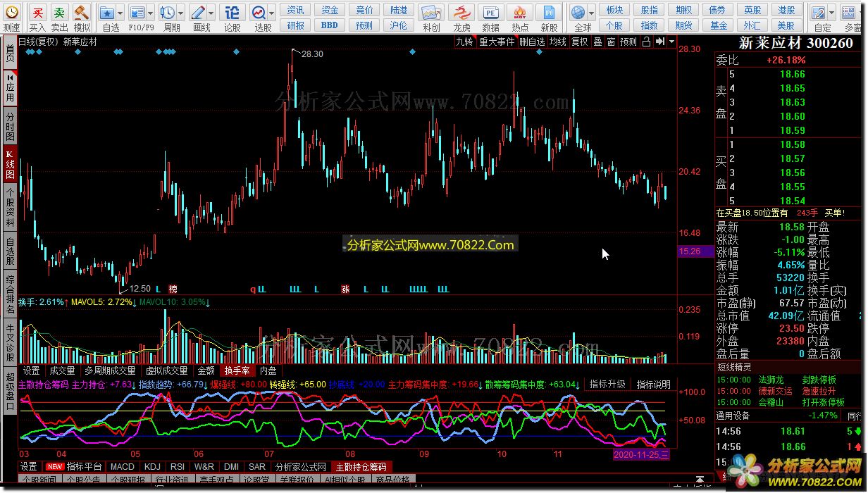Select the 画线 drawing pencil icon
The height and width of the screenshot is (493, 868).
(x=199, y=13)
